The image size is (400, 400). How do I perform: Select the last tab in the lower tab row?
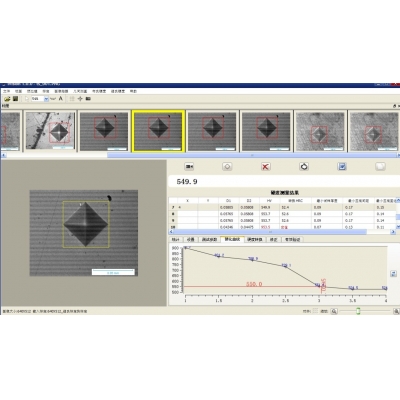coord(292,239)
